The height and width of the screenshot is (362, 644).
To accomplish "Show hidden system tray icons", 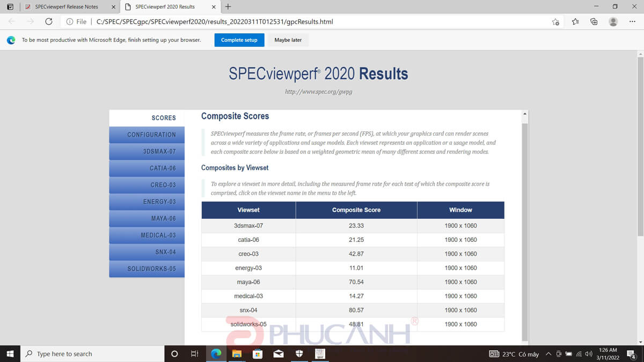I will [548, 354].
